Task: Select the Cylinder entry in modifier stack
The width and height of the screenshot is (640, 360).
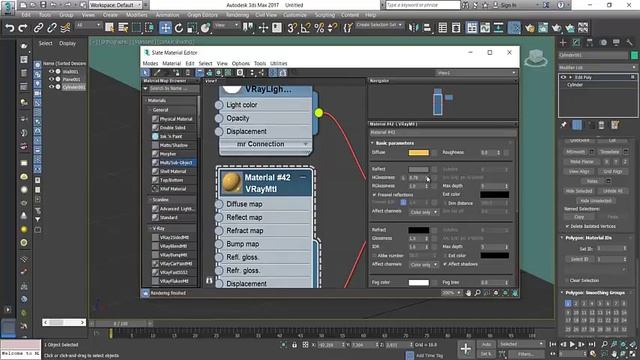Action: [x=575, y=85]
